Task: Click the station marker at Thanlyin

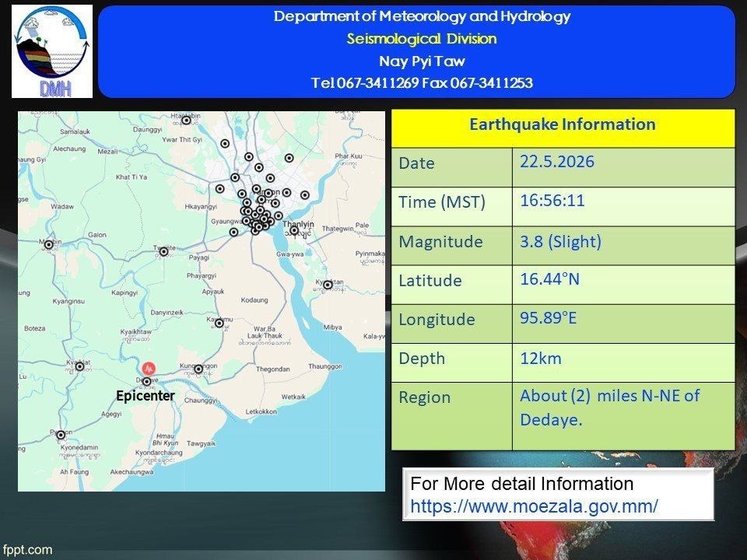Action: 294,231
